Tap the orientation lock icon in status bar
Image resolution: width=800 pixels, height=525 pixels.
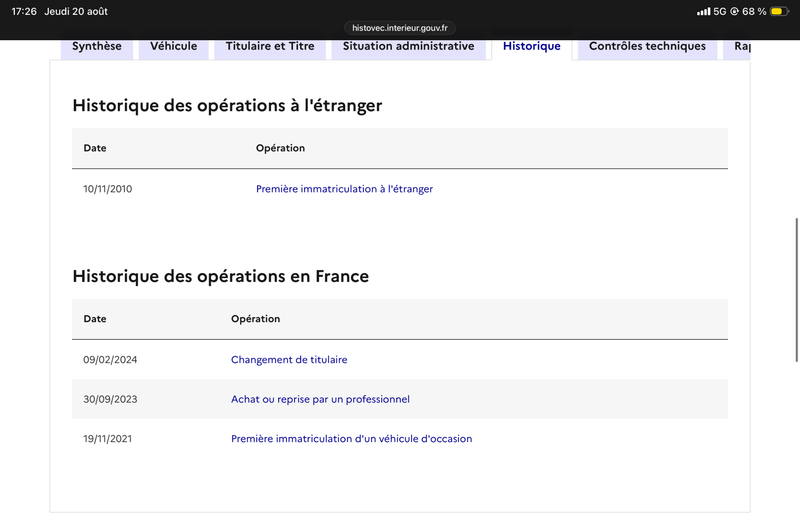(734, 11)
